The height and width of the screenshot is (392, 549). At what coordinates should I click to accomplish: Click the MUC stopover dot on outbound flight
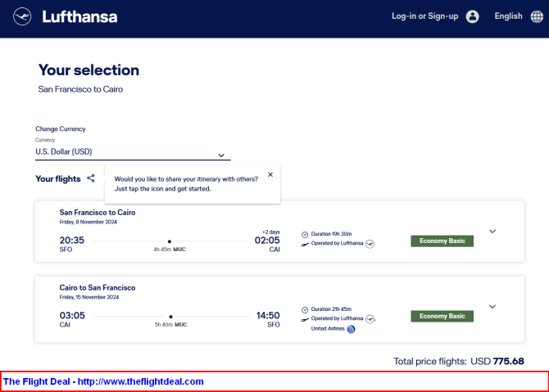tap(170, 241)
